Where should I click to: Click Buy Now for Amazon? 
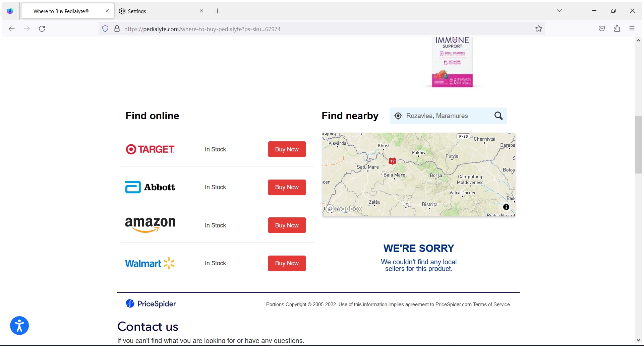coord(286,225)
